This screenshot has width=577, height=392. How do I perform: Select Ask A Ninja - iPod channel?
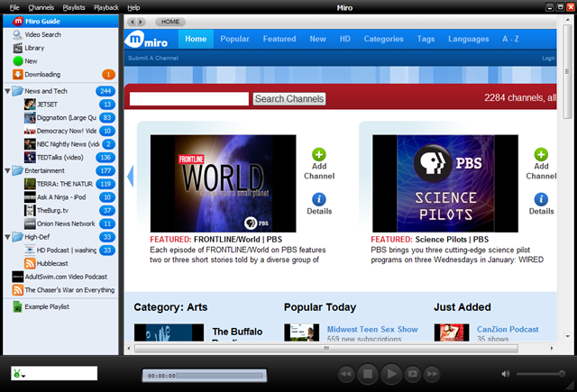point(60,197)
